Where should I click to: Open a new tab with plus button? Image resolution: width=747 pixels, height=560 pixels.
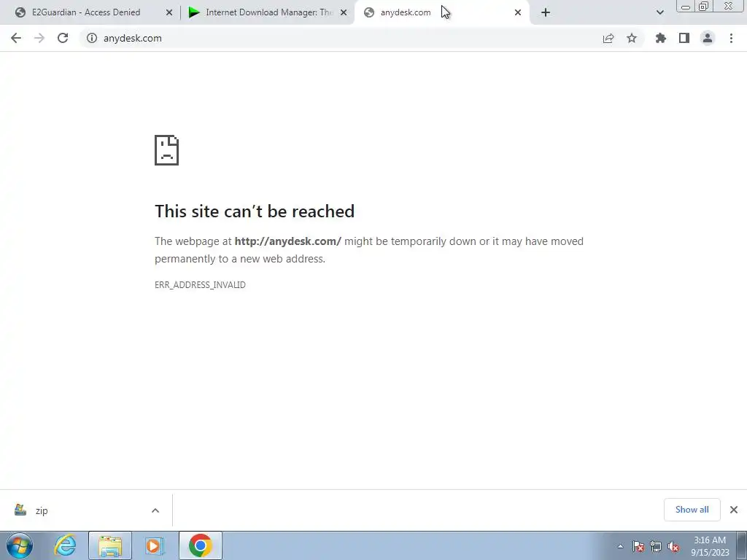coord(546,13)
